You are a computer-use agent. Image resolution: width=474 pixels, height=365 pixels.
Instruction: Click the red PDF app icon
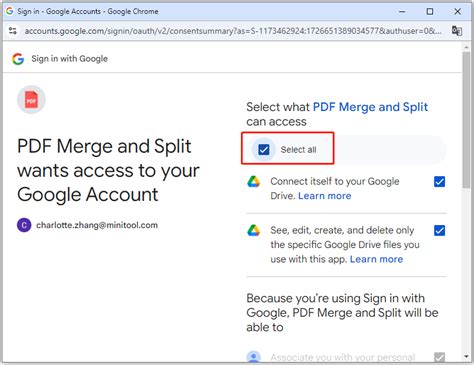coord(31,100)
